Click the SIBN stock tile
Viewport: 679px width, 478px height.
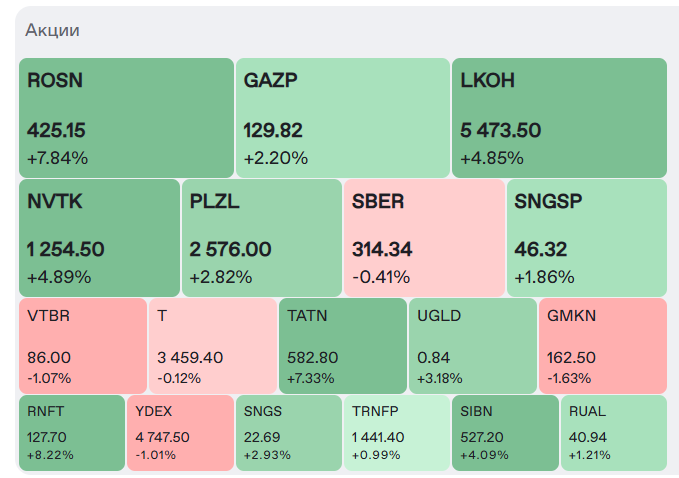click(x=505, y=433)
